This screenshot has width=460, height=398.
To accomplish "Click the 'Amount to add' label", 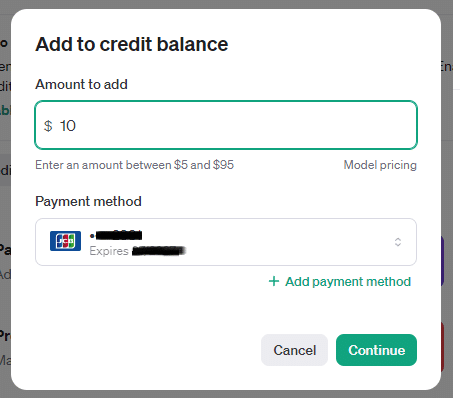I will click(x=81, y=84).
